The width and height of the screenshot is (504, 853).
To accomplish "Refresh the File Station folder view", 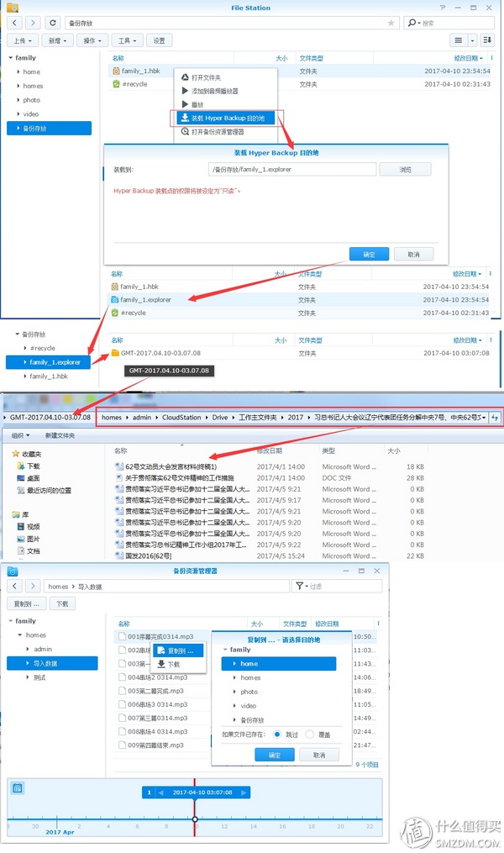I will click(53, 23).
